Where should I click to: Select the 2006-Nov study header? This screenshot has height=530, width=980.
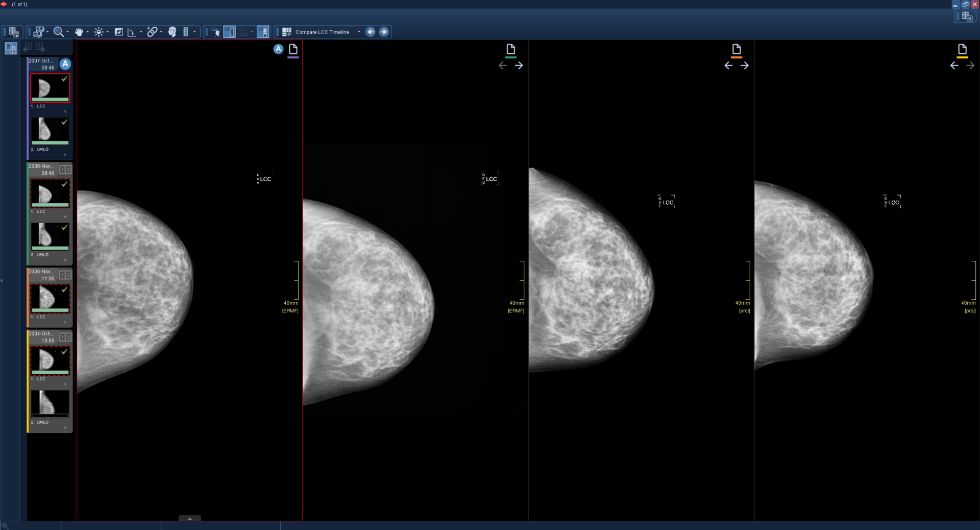click(x=43, y=170)
